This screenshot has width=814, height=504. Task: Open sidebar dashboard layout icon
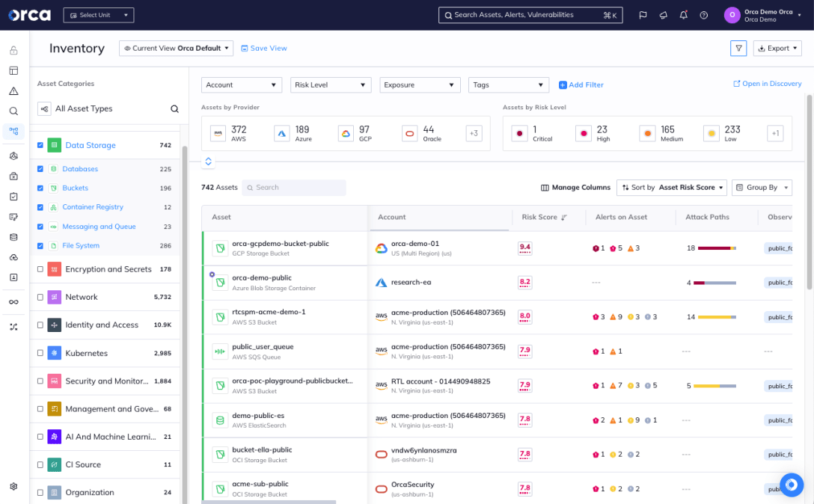pyautogui.click(x=14, y=70)
